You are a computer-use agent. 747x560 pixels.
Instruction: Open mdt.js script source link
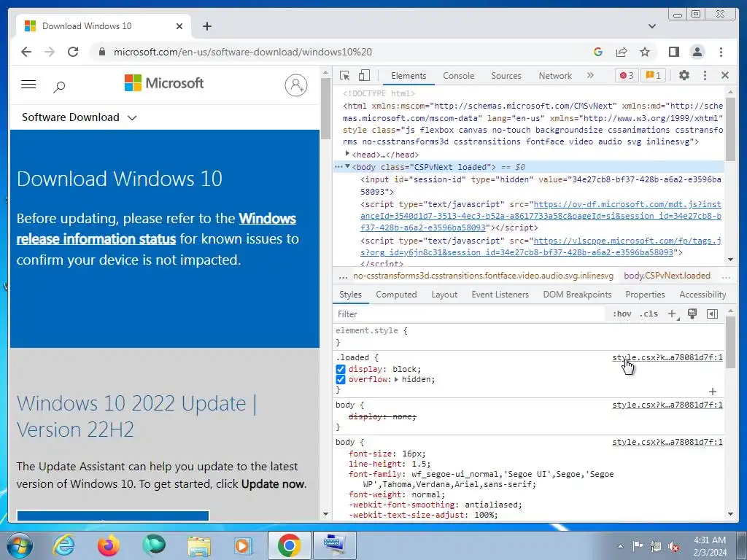point(541,216)
